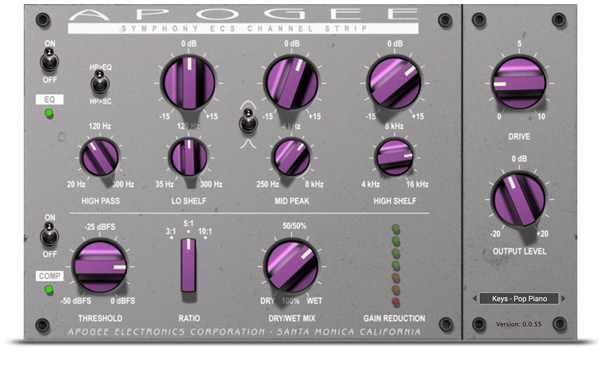This screenshot has height=377, width=600.
Task: Click the green COMP status LED
Action: click(49, 290)
